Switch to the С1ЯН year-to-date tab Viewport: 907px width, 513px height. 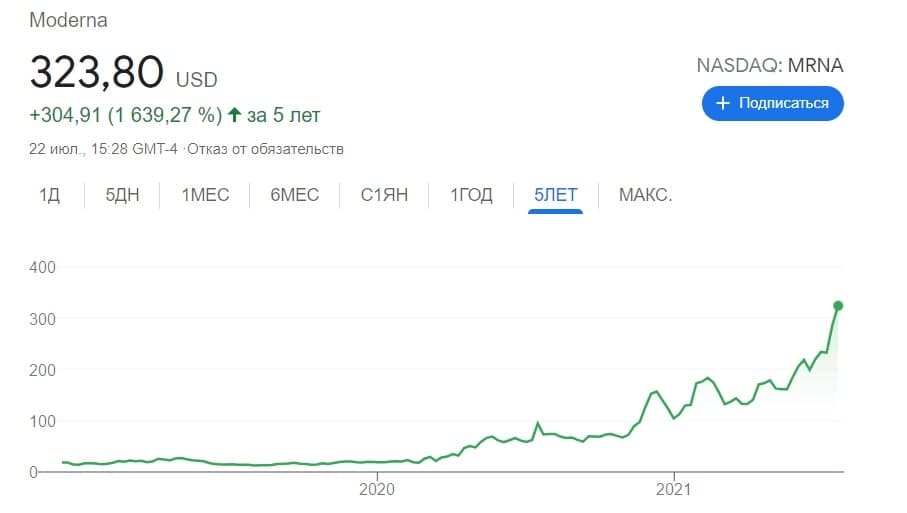point(384,195)
